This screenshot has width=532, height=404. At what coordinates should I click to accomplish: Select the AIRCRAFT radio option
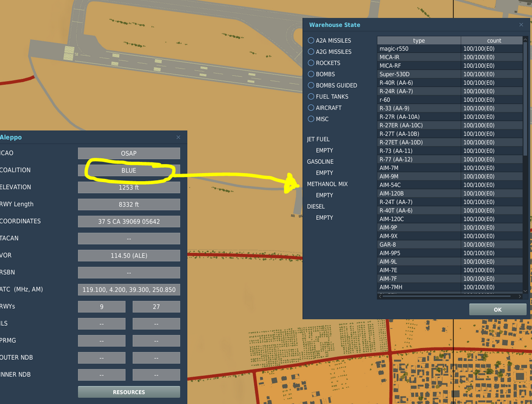[x=311, y=108]
